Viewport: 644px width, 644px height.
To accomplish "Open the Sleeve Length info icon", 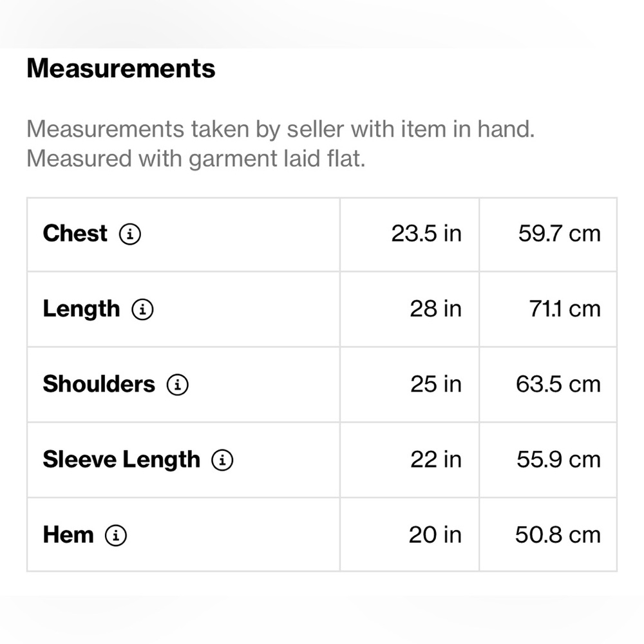I will pyautogui.click(x=222, y=460).
